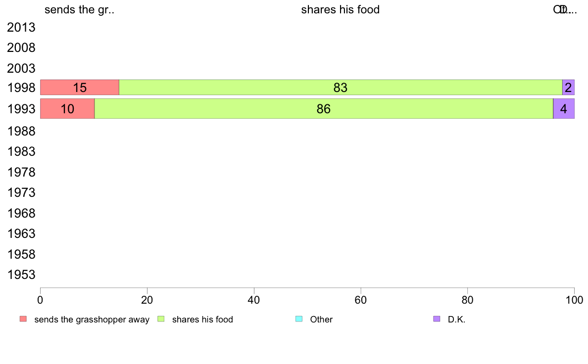Select the 1993 green bar segment labeled 86

pos(324,109)
